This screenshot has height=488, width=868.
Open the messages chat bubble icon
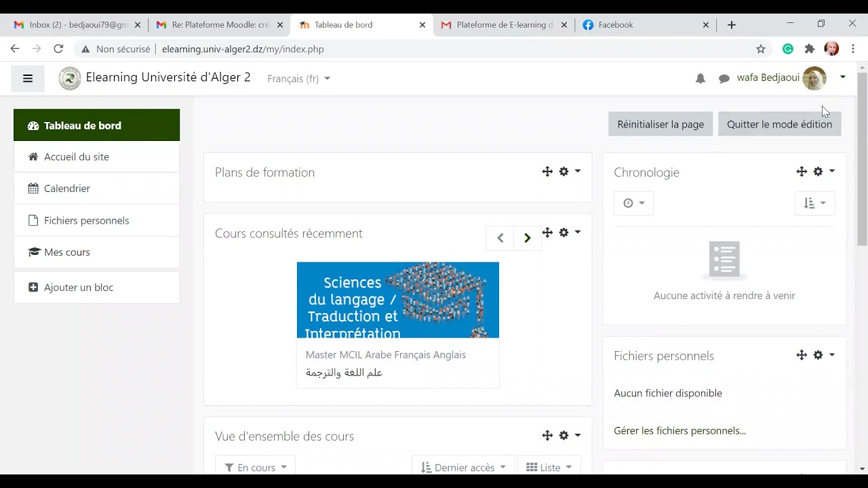tap(724, 79)
